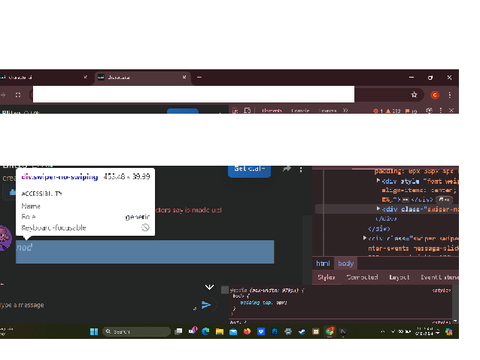Show more DevTools tabs with the chevron
This screenshot has height=360, width=480.
[345, 110]
